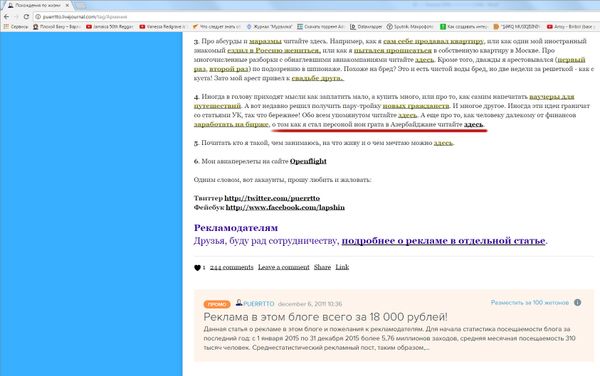Open the info icon in promo block
This screenshot has width=600, height=376.
tap(577, 303)
